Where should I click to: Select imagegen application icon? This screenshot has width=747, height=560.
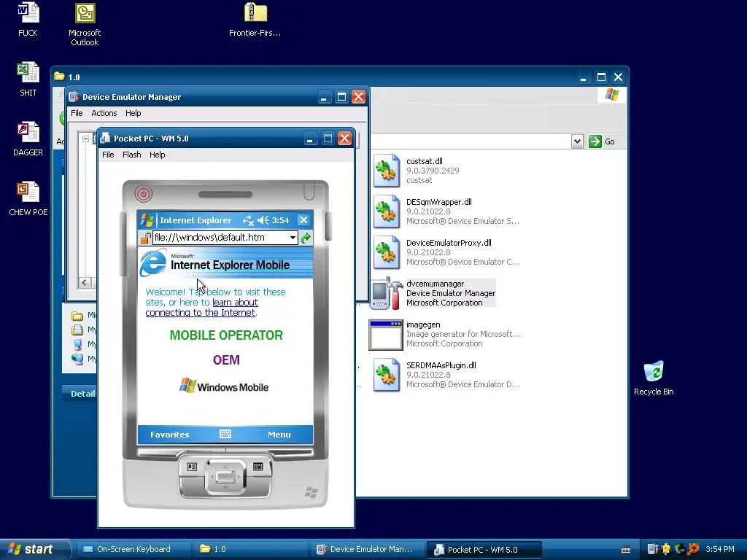coord(386,335)
